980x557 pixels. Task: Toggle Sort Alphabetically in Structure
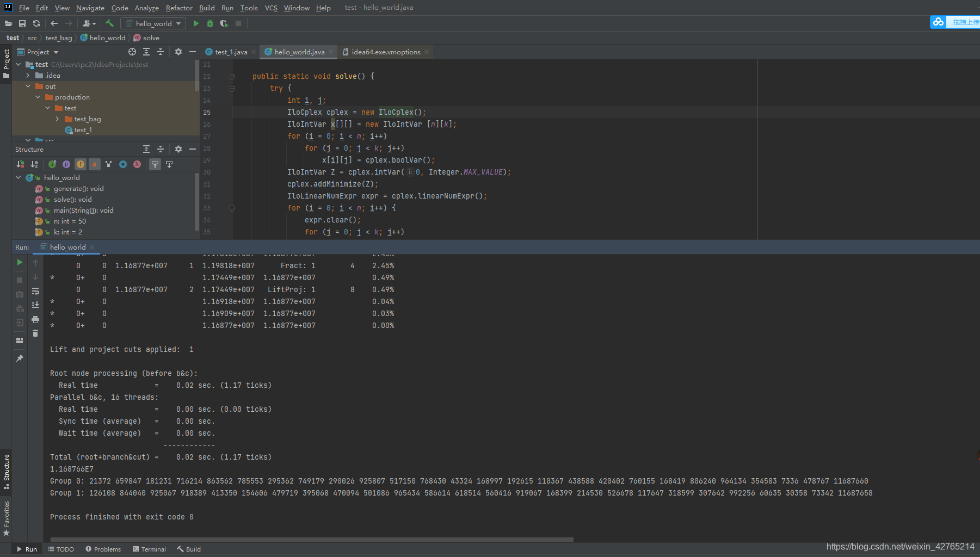(35, 164)
